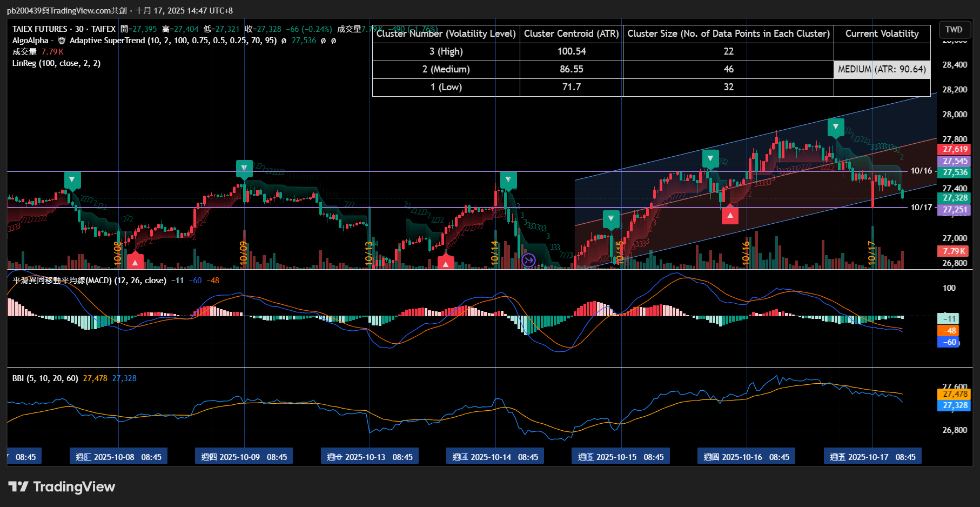980x507 pixels.
Task: Click the 10/17 horizontal line label
Action: coord(922,208)
